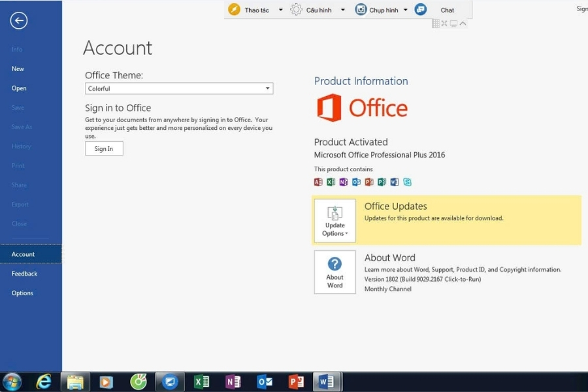Open the Outlook icon in product list
The height and width of the screenshot is (392, 588).
[356, 182]
